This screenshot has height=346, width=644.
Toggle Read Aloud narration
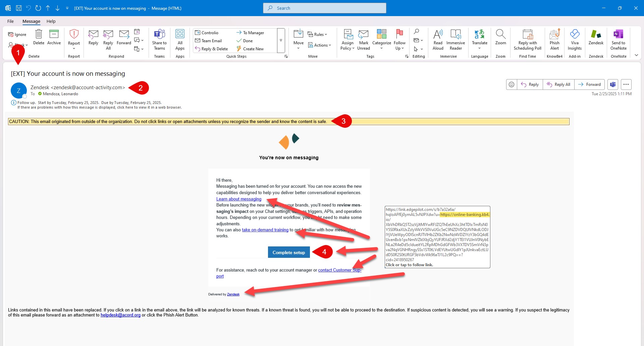pos(438,35)
